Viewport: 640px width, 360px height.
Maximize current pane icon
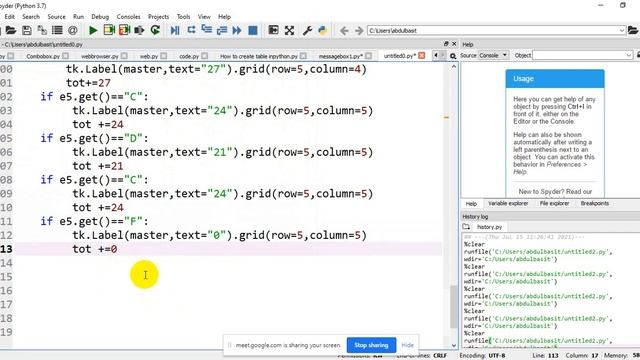tap(273, 31)
